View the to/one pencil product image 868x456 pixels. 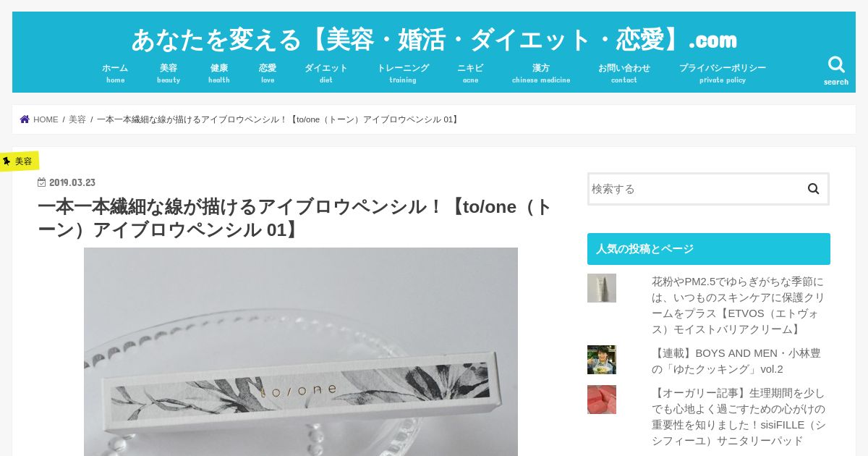pos(301,352)
